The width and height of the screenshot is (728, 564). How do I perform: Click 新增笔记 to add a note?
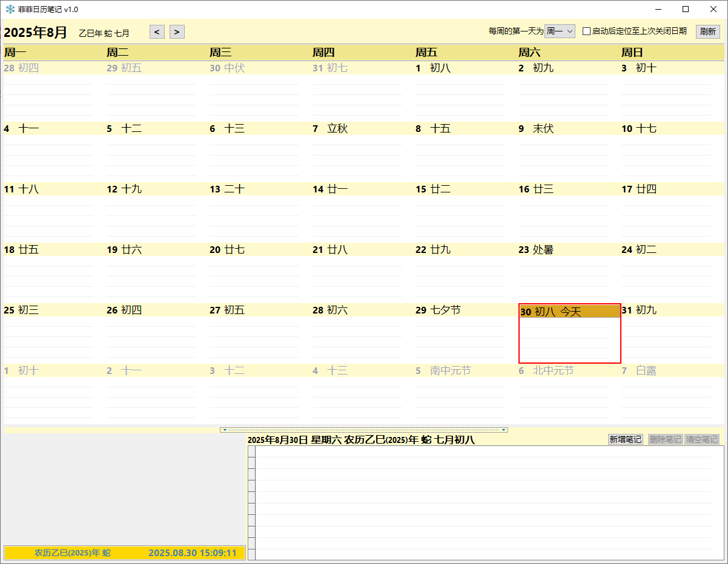pos(626,439)
